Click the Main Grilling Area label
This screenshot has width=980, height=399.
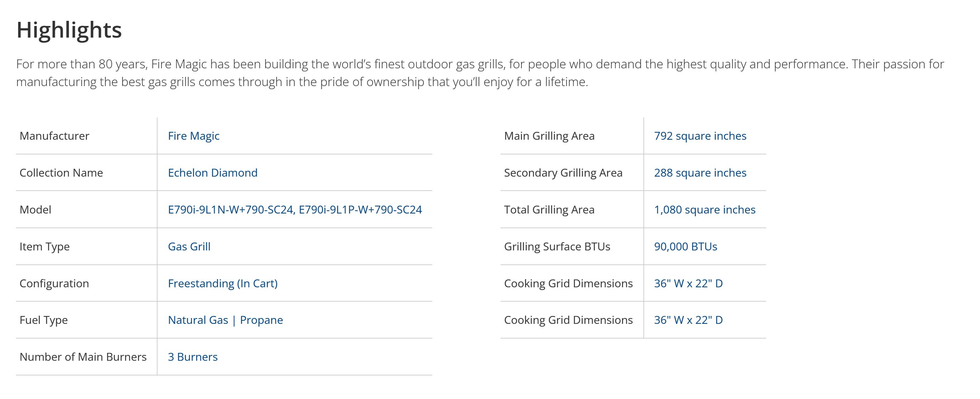549,136
